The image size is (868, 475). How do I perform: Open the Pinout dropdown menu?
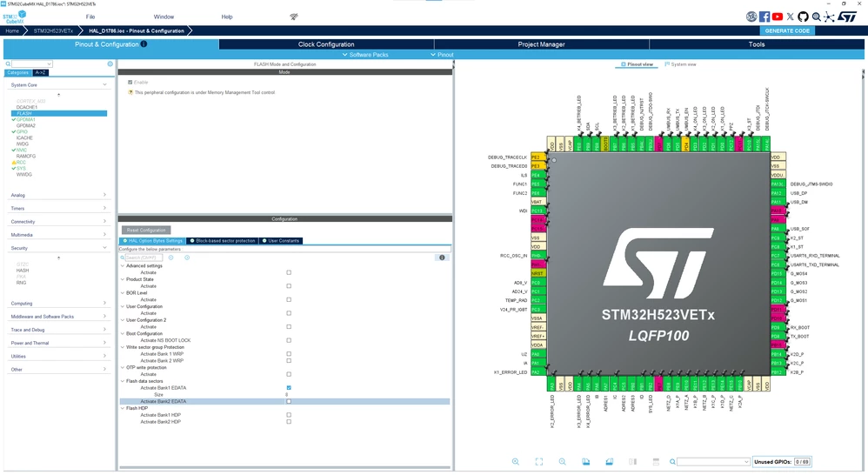tap(442, 55)
